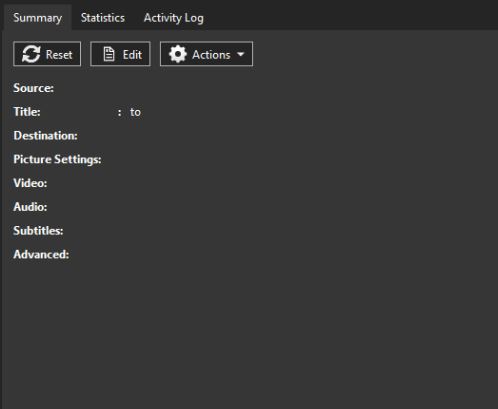The height and width of the screenshot is (409, 498).
Task: Switch to the Summary tab
Action: (x=37, y=18)
